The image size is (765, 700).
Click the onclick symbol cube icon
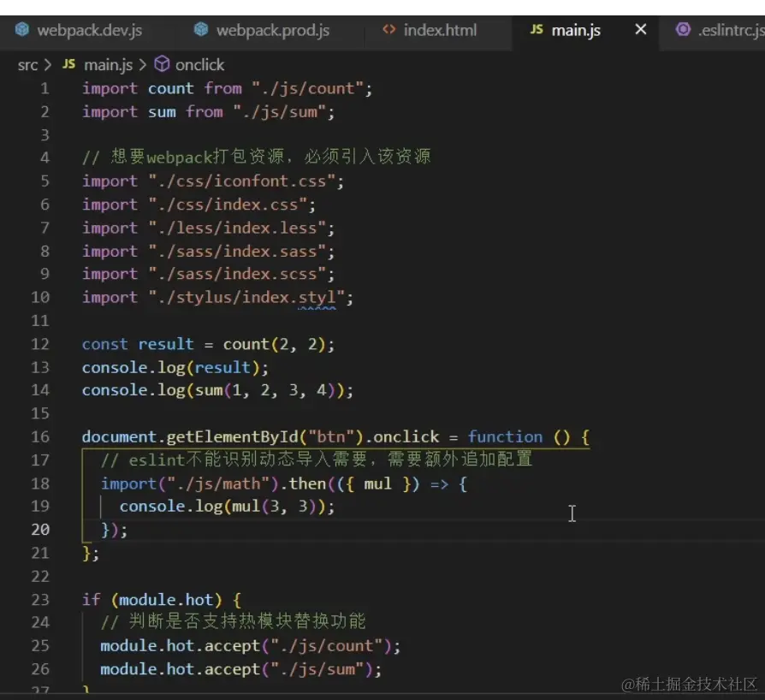(x=162, y=64)
